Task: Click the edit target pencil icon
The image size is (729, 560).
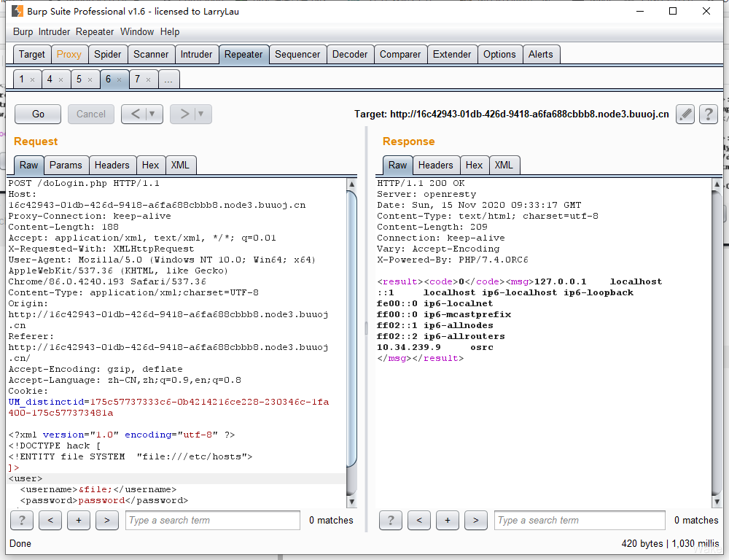Action: pos(685,114)
